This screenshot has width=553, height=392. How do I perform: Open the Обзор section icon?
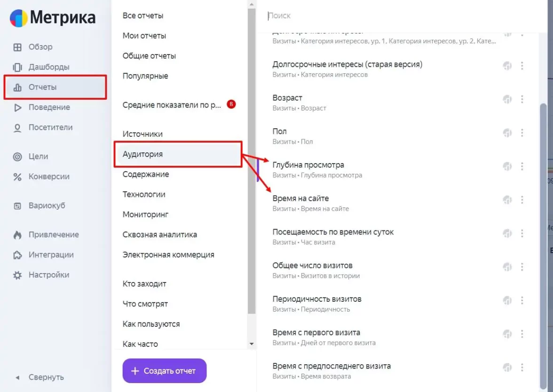point(17,47)
